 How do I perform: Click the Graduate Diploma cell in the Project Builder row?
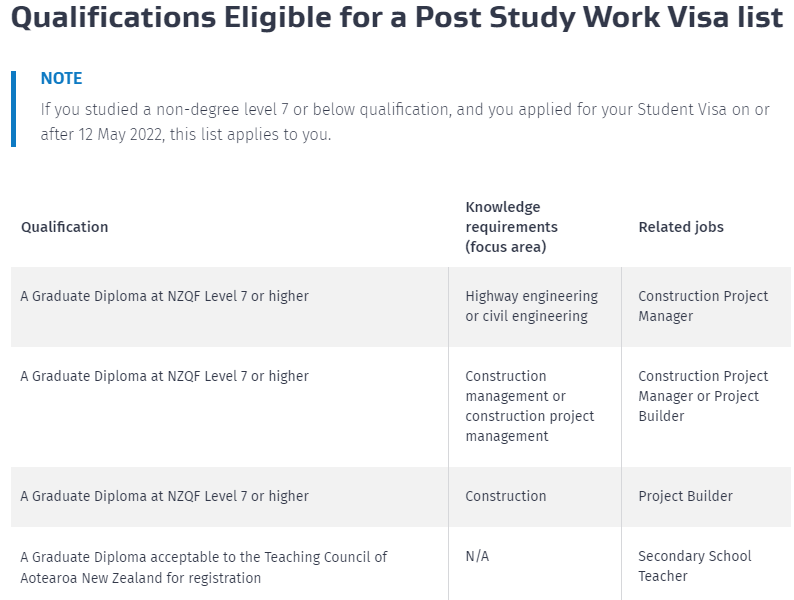(x=165, y=496)
